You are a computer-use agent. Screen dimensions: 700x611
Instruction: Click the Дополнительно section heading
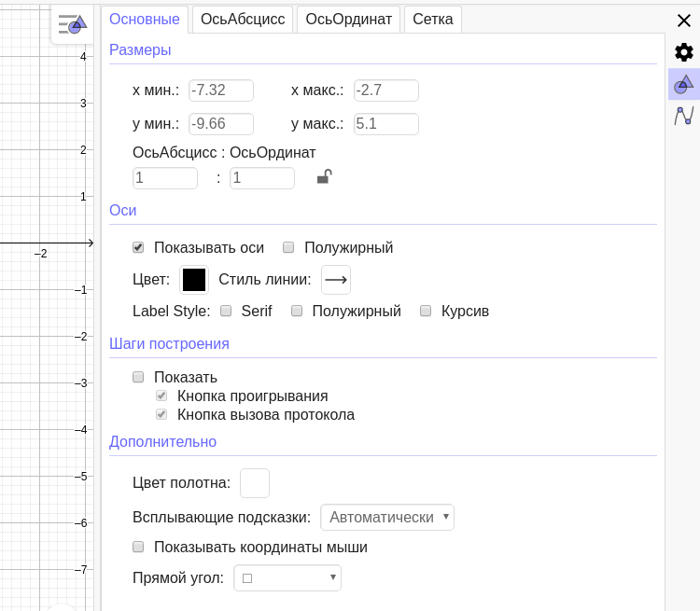(x=163, y=441)
